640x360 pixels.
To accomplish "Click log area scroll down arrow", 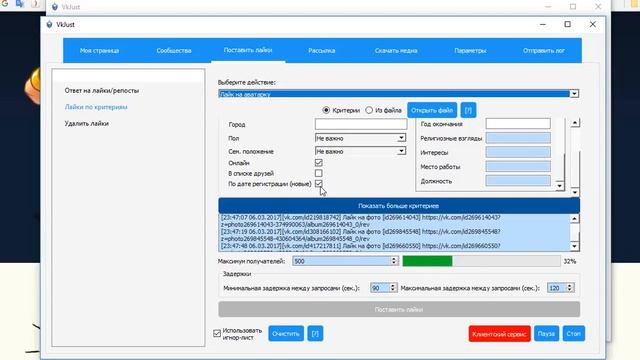I will click(574, 246).
